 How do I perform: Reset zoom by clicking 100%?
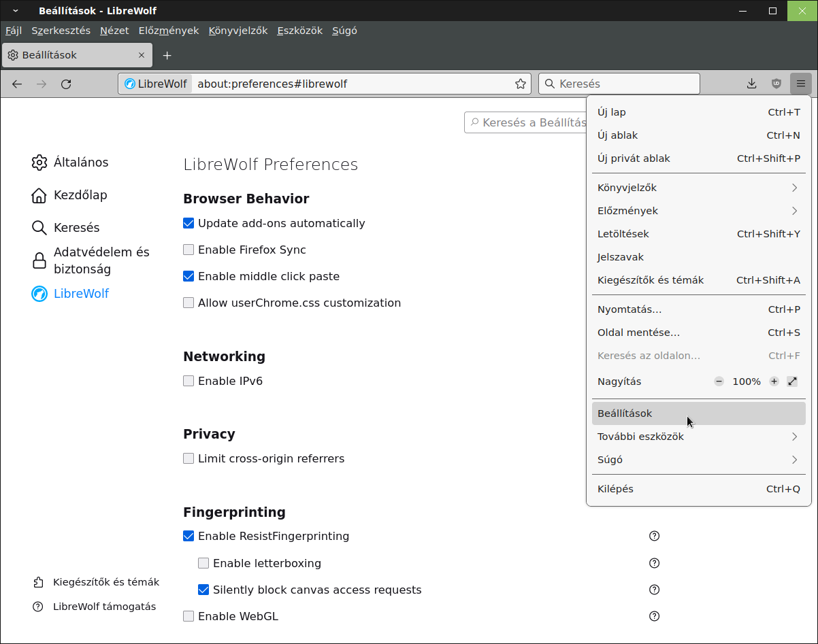click(x=747, y=382)
